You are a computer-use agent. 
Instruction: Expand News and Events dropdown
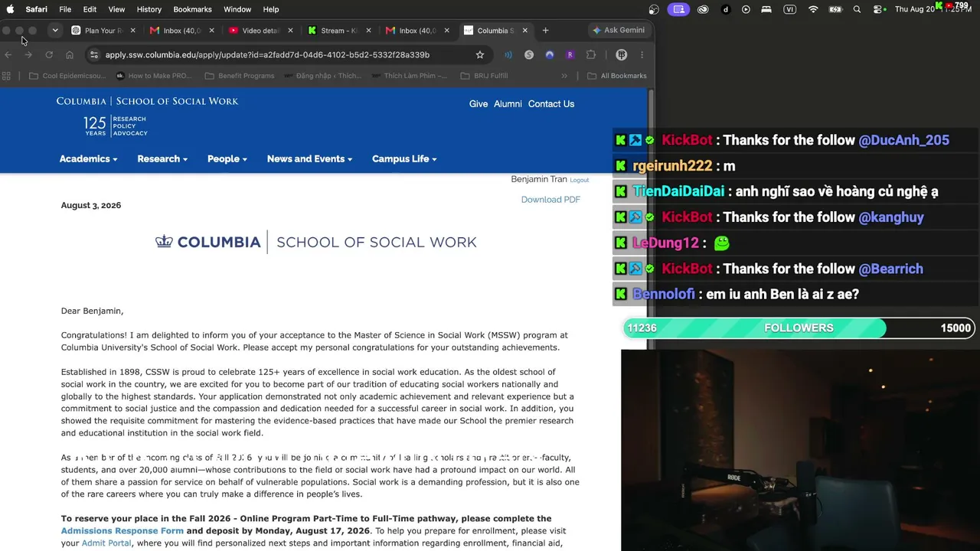(x=310, y=159)
